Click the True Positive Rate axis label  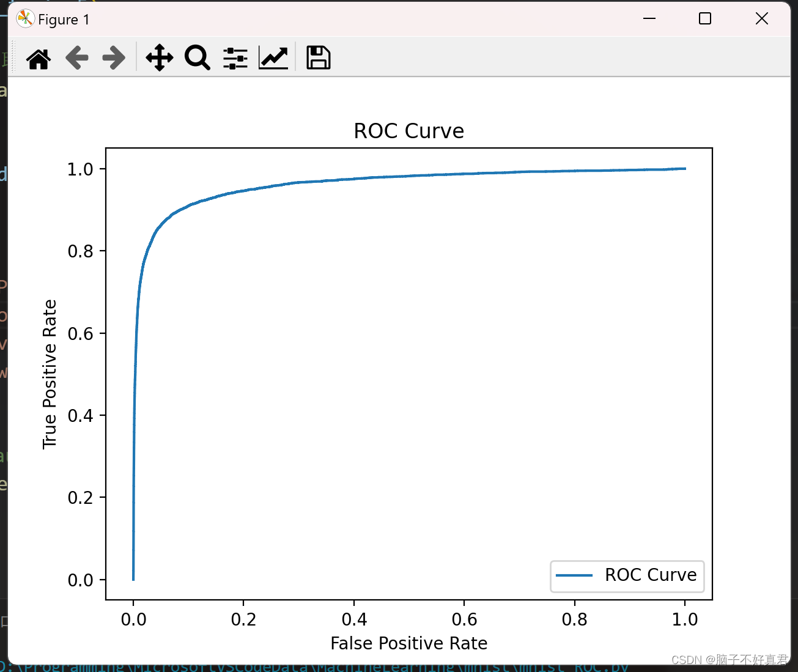(x=50, y=373)
